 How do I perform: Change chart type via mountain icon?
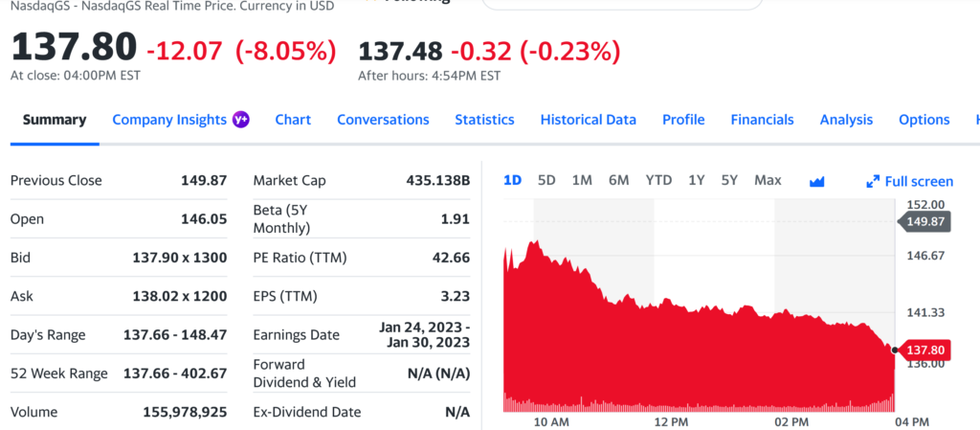(816, 181)
